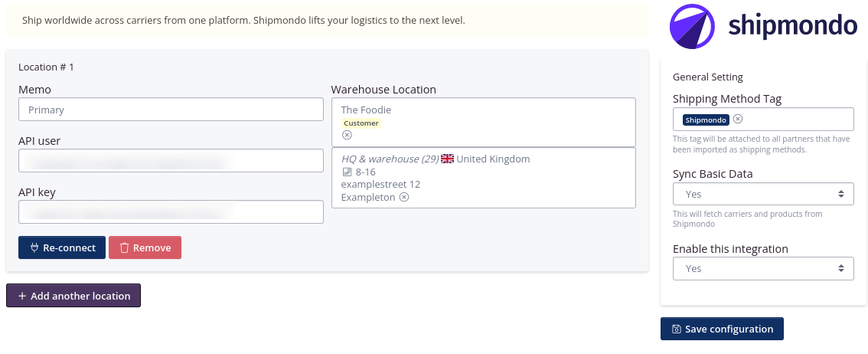Image resolution: width=868 pixels, height=354 pixels.
Task: Click inside the Shipping Method Tag field
Action: pos(796,120)
